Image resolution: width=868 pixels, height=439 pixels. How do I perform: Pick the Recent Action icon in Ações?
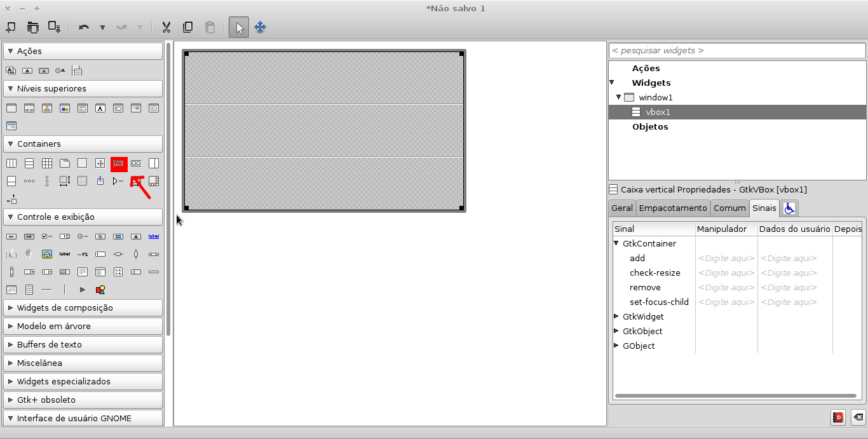click(77, 71)
